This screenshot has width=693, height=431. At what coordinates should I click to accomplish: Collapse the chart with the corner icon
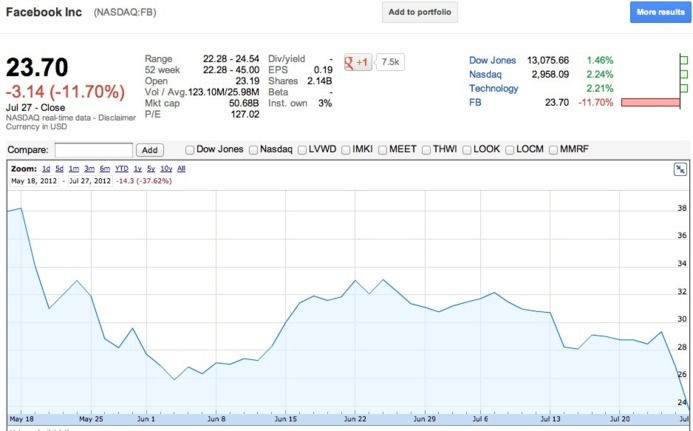tap(680, 169)
